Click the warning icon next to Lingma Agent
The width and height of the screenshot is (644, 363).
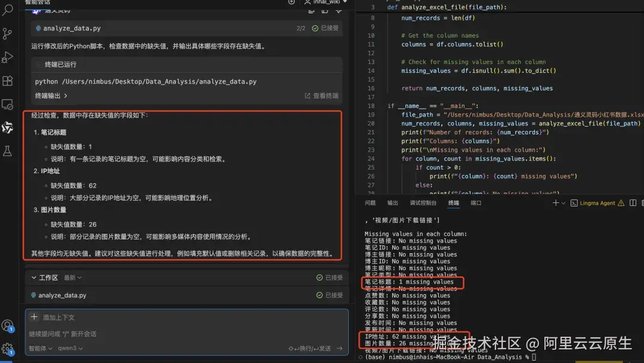click(621, 203)
